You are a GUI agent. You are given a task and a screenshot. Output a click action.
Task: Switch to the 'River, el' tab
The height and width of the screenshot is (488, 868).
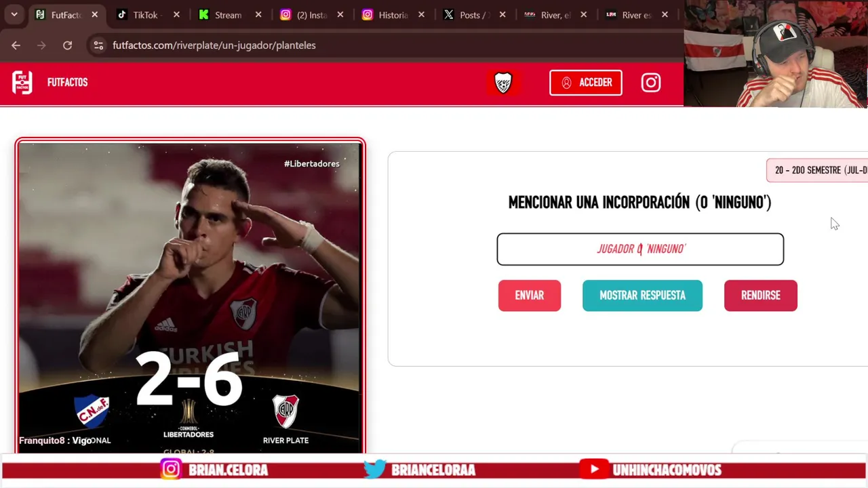(555, 15)
